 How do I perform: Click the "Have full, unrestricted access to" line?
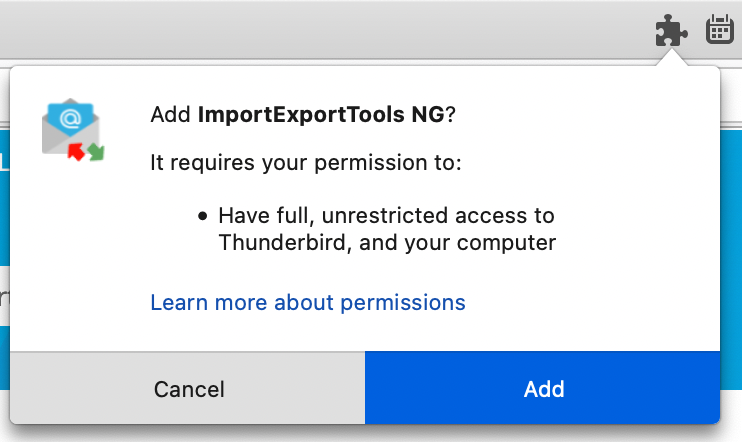coord(386,216)
